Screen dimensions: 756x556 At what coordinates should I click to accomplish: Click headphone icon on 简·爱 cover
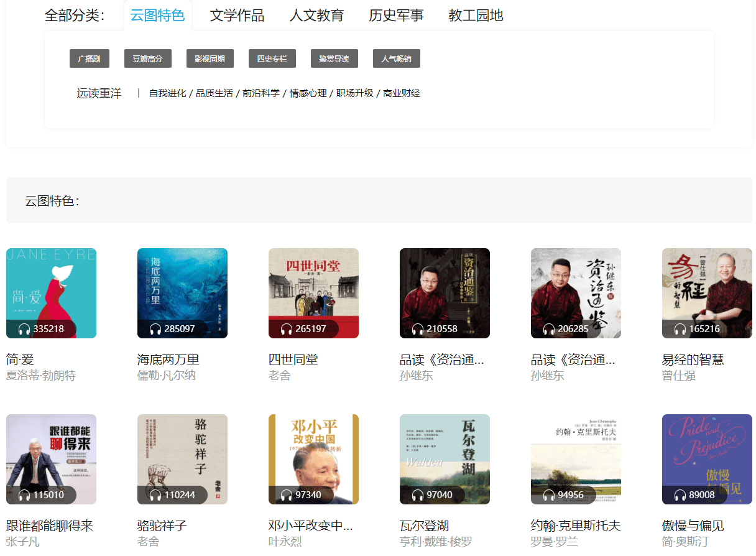click(25, 329)
